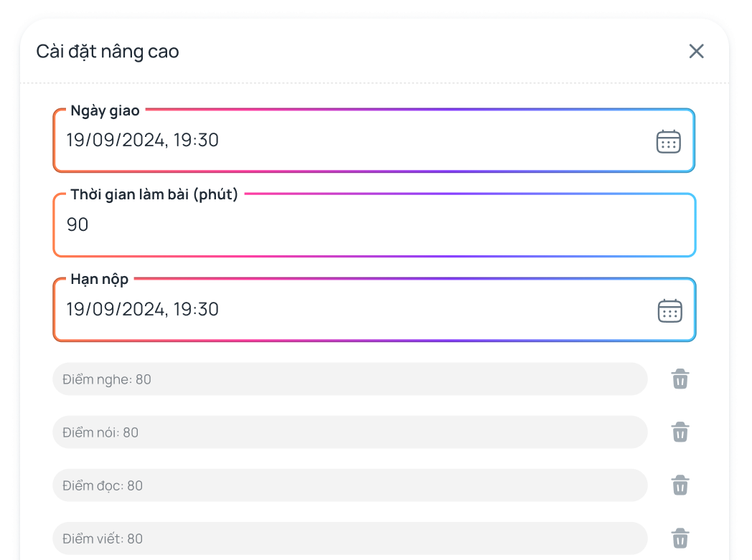Focus the Hạn nộp date value

point(115,310)
